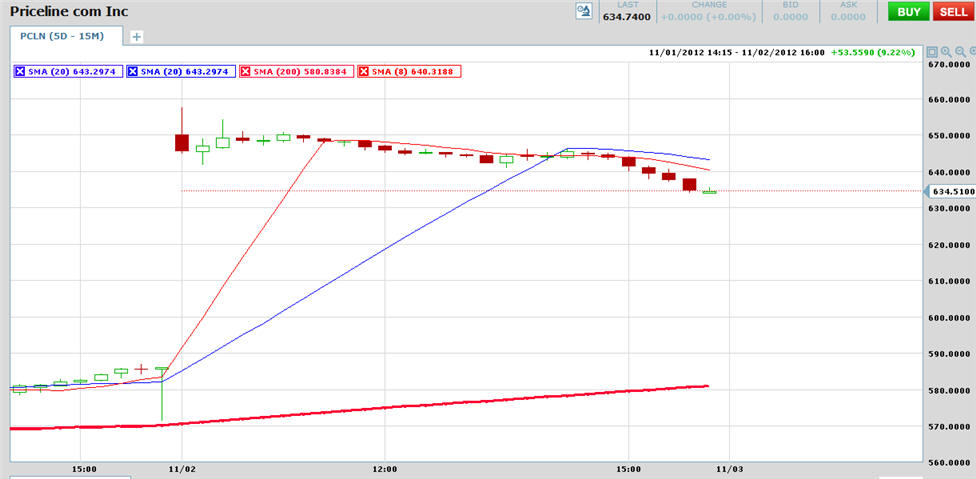Zoom out of the chart with the minus magnifier

pyautogui.click(x=960, y=52)
